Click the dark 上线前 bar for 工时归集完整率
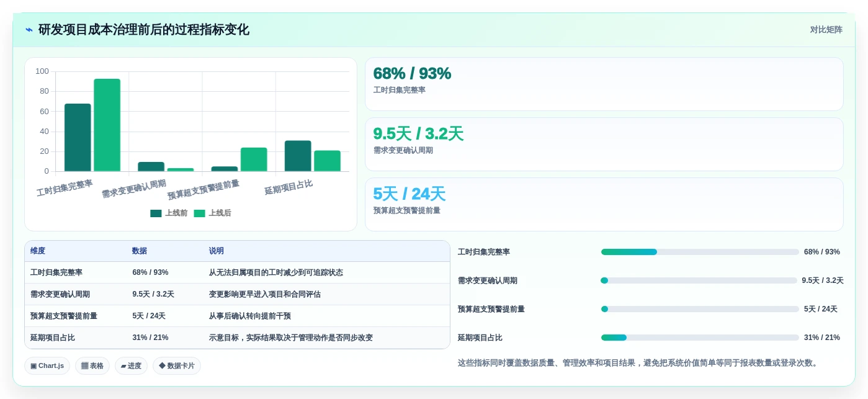The width and height of the screenshot is (868, 399). coord(78,138)
